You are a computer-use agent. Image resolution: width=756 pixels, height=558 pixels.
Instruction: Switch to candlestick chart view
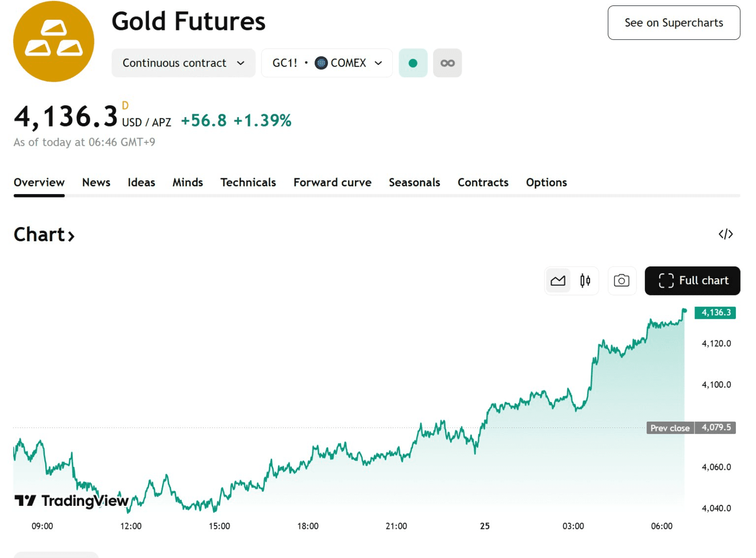pos(585,281)
